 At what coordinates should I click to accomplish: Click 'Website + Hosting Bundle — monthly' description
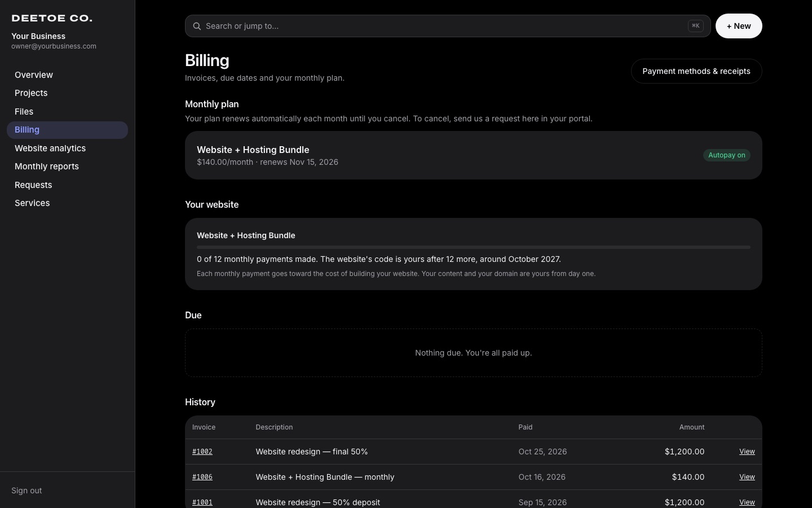(325, 477)
